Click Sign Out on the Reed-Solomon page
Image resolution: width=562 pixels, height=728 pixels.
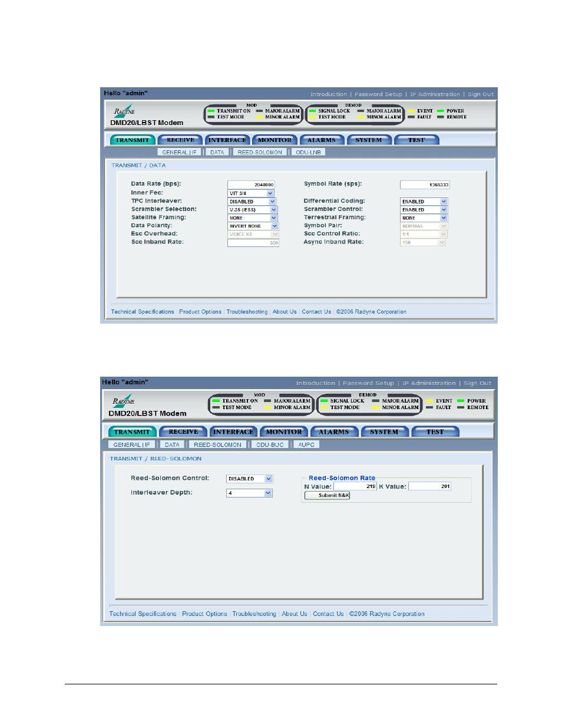pyautogui.click(x=477, y=383)
